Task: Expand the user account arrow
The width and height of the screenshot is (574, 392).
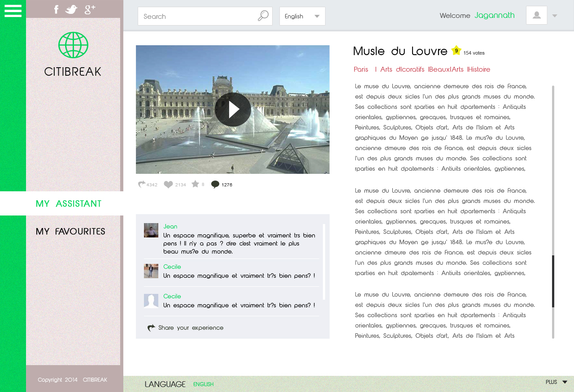Action: (x=555, y=16)
